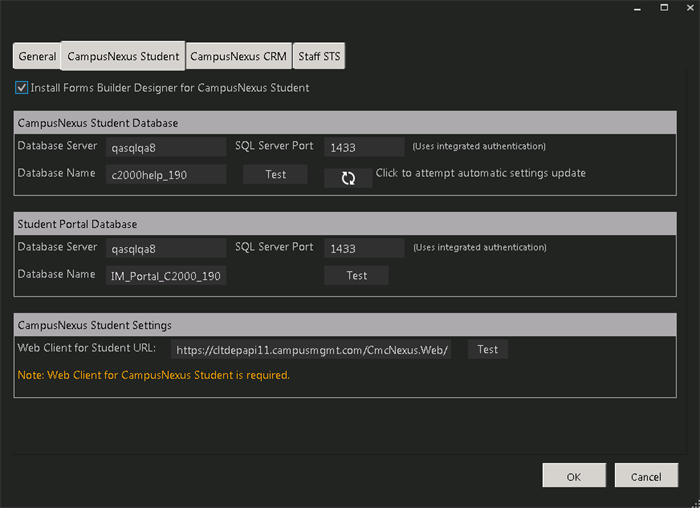700x508 pixels.
Task: Close the settings window with X
Action: pos(690,8)
